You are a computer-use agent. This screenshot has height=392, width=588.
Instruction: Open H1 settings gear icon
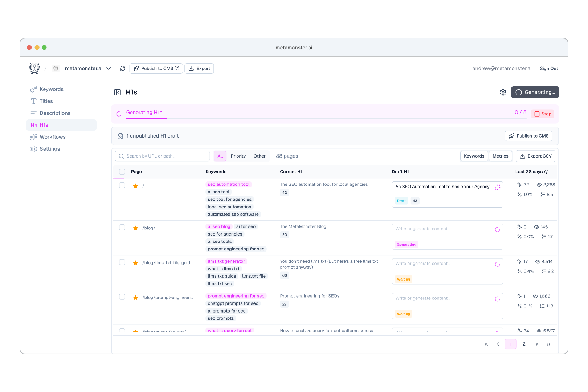point(503,92)
